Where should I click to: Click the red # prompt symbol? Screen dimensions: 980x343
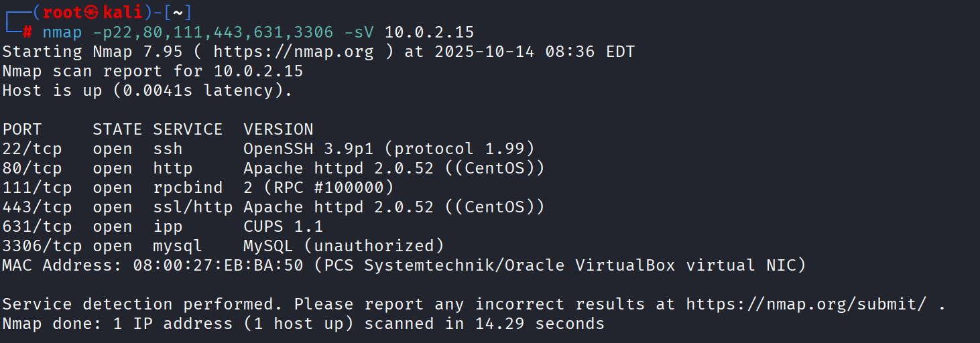tap(27, 32)
